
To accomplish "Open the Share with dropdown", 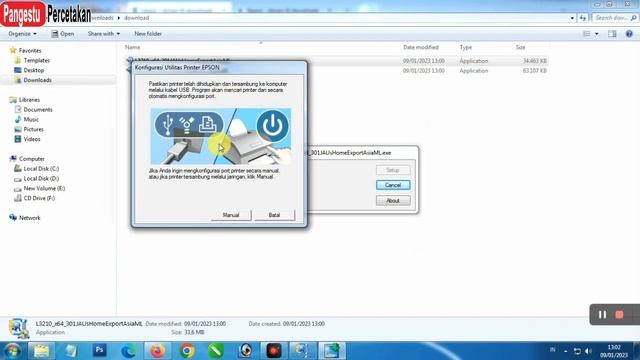I will [104, 34].
